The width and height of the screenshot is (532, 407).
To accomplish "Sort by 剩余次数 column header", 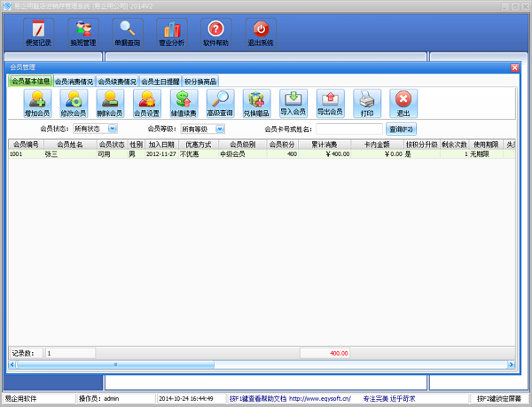I will pyautogui.click(x=454, y=145).
